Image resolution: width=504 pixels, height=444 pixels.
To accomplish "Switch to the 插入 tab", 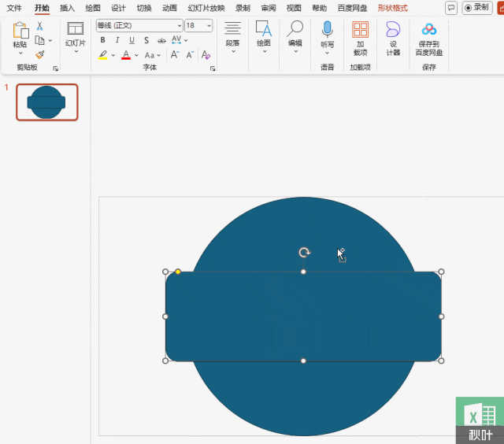I will pos(68,8).
